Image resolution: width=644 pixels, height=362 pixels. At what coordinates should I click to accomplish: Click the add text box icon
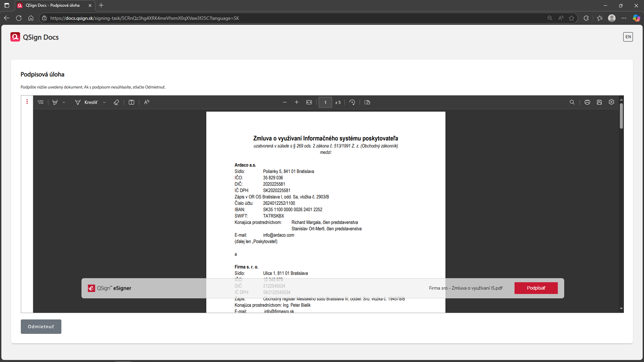coord(131,102)
